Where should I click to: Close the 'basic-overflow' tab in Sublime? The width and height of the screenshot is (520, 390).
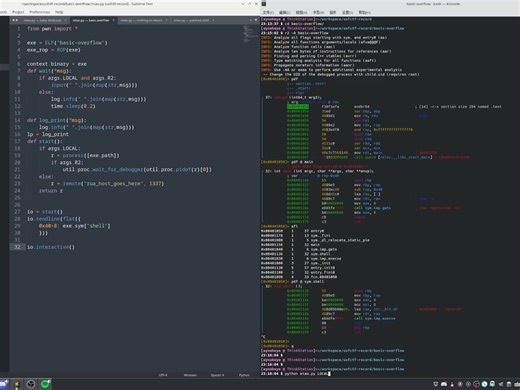[x=114, y=20]
